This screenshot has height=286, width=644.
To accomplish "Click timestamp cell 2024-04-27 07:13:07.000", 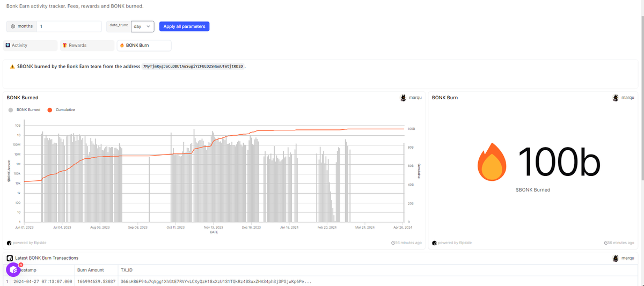I will pos(43,281).
